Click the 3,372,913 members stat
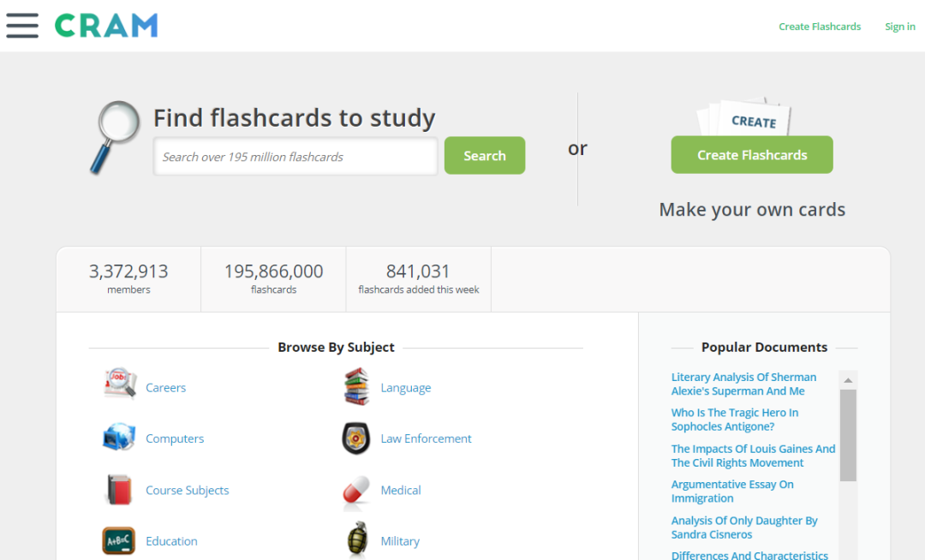The image size is (925, 560). [x=128, y=278]
